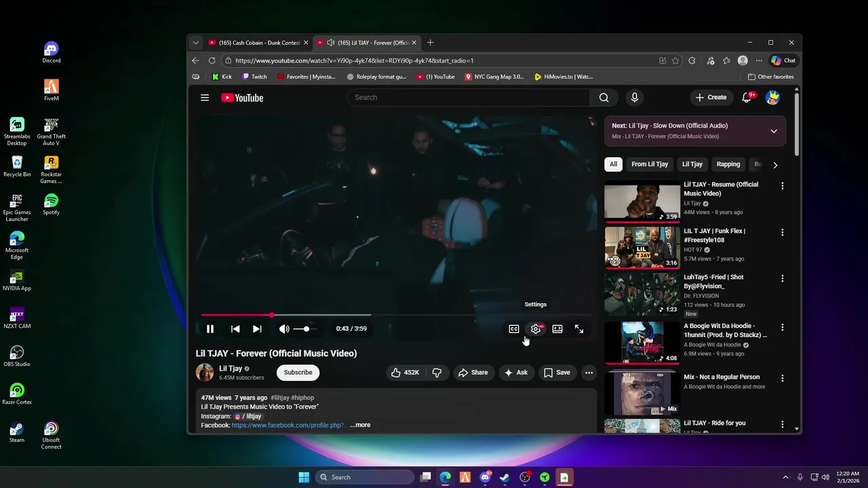This screenshot has width=868, height=488.
Task: Open the YouTube account avatar menu
Action: [772, 98]
